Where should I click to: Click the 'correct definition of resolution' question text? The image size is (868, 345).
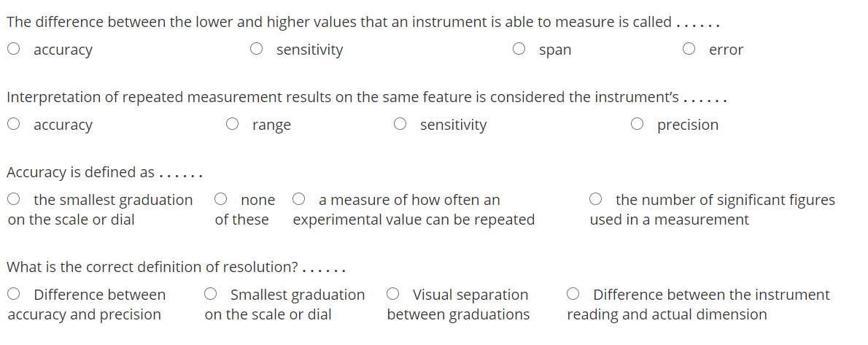point(152,267)
